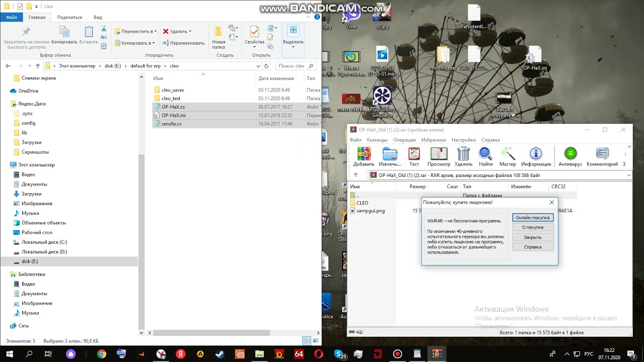
Task: Show archive Информация in WinRAR
Action: [536, 157]
